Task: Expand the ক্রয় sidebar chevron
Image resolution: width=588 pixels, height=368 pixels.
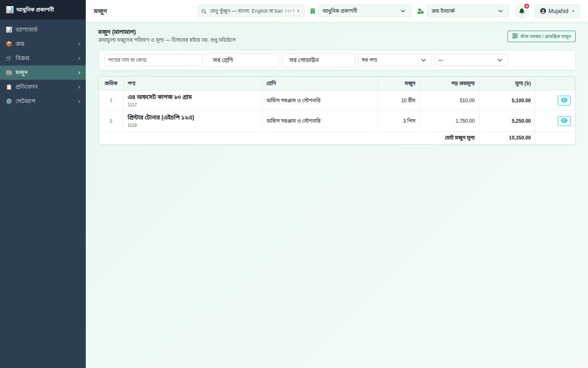Action: (x=79, y=44)
